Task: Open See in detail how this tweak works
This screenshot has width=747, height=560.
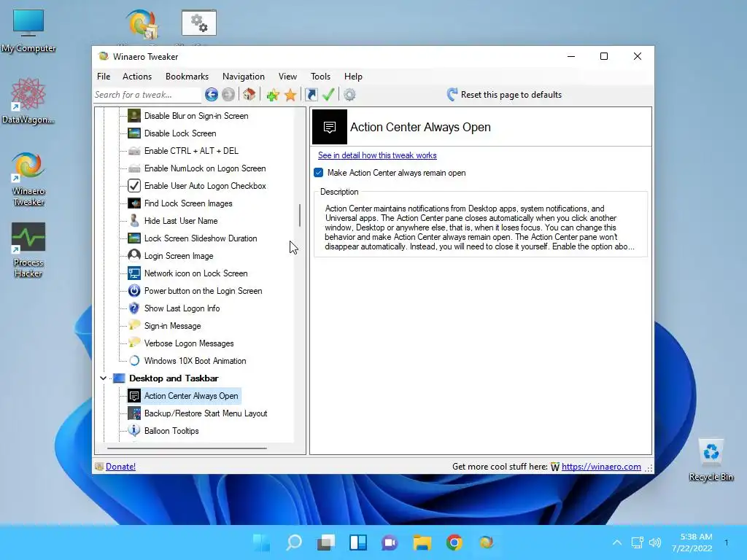Action: click(377, 155)
